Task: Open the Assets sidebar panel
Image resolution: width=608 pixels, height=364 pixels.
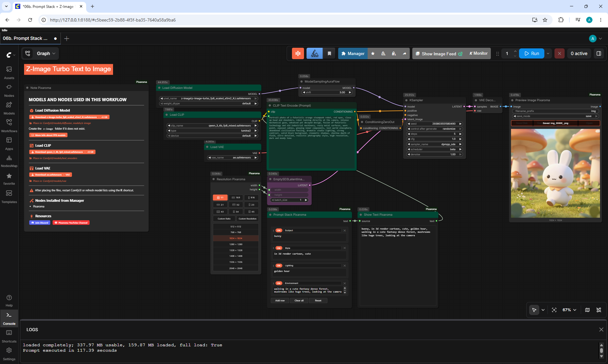Action: coord(9,72)
